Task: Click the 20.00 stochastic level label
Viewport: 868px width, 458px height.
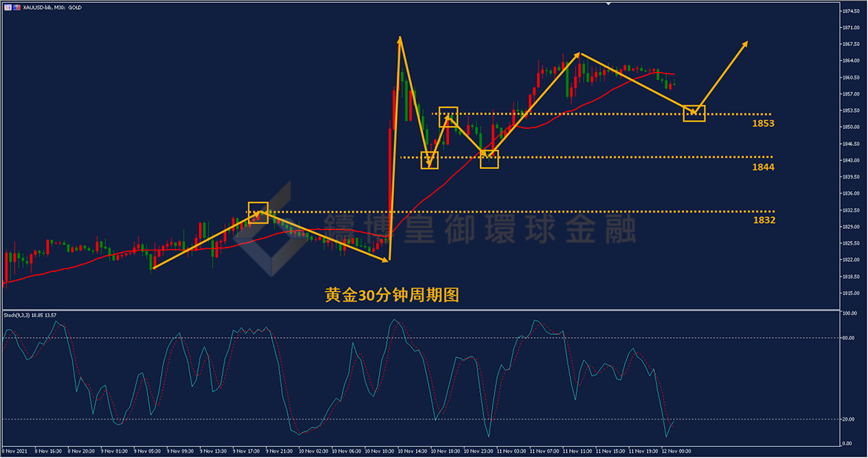Action: click(x=848, y=419)
